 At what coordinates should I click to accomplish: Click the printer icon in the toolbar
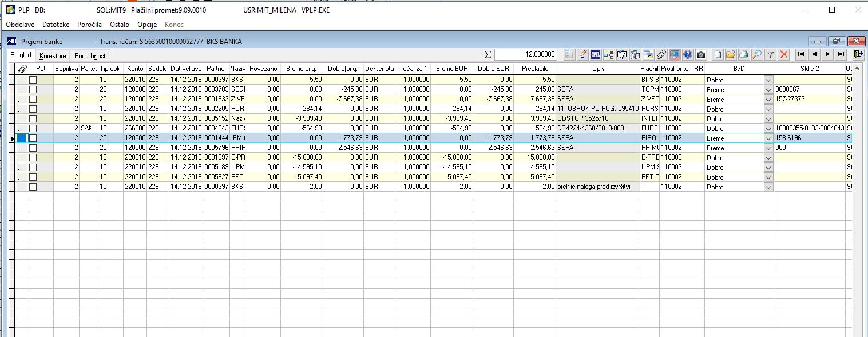pos(744,54)
